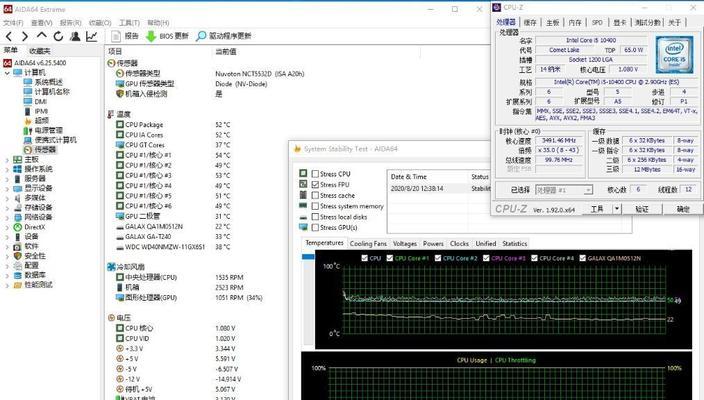The width and height of the screenshot is (704, 400).
Task: Enable Stress local disks checkbox
Action: (315, 217)
